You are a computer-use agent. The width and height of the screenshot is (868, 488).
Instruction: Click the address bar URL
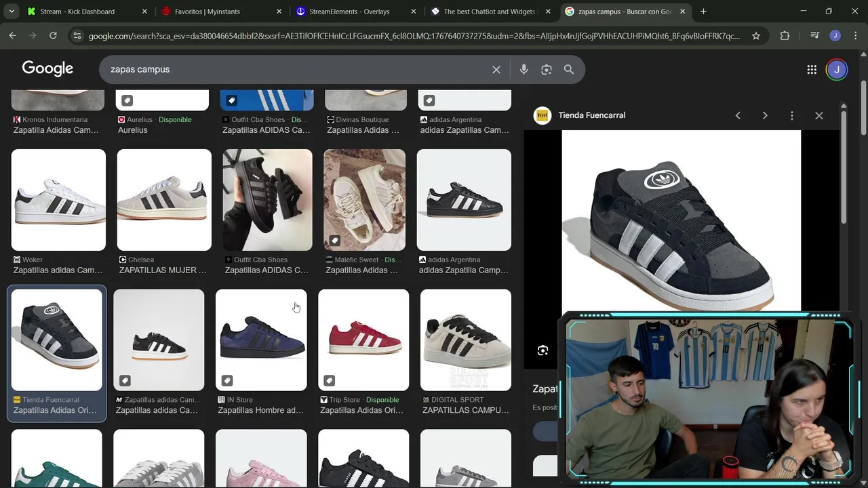pyautogui.click(x=414, y=36)
